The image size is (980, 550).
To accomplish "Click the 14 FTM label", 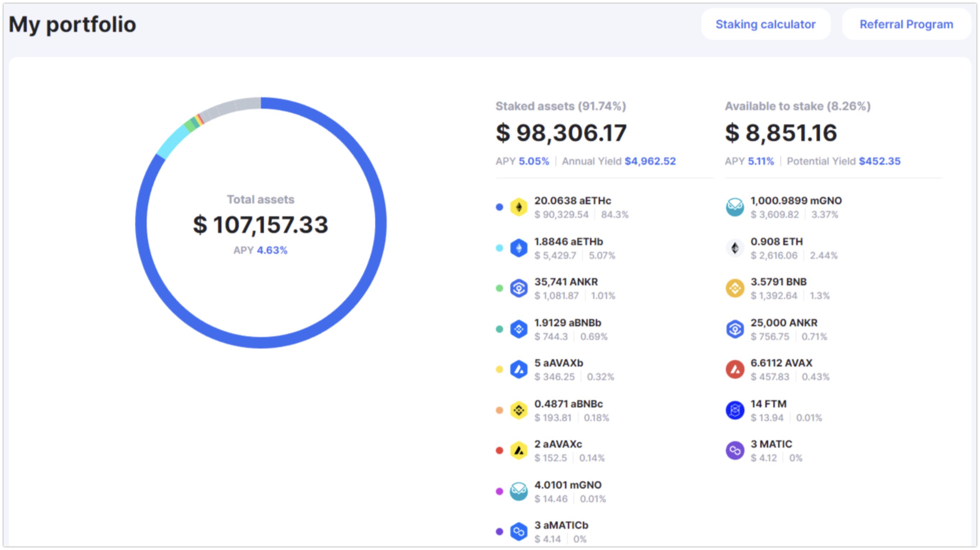I will click(x=768, y=404).
